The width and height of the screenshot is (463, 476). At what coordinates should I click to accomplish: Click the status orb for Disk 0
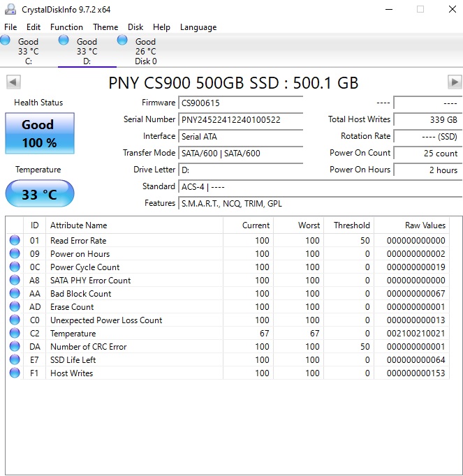pos(123,41)
